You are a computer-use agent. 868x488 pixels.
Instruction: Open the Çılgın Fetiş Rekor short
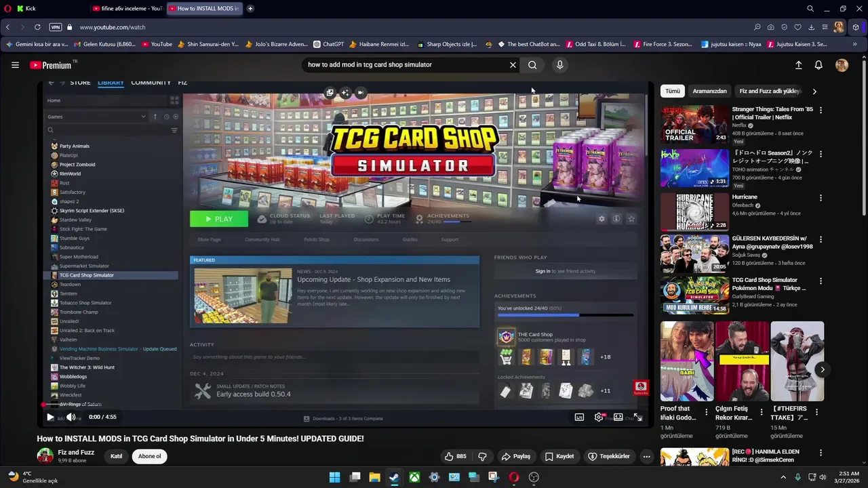tap(742, 361)
